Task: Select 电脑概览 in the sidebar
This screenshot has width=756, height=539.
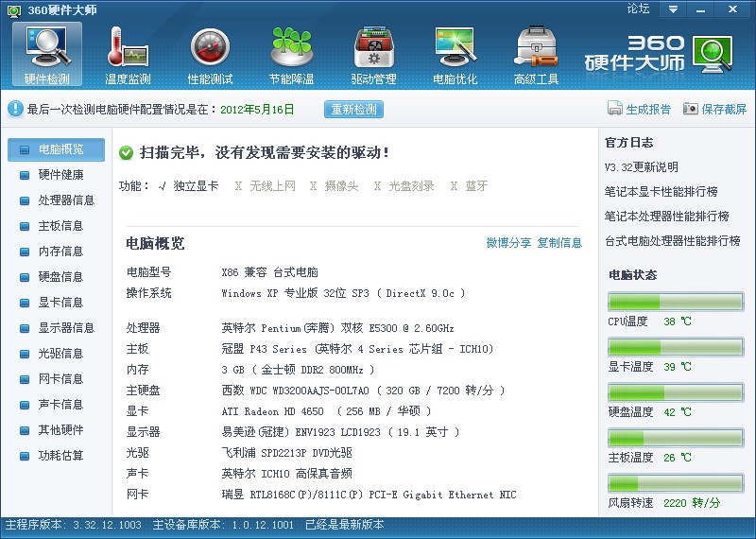Action: click(57, 149)
